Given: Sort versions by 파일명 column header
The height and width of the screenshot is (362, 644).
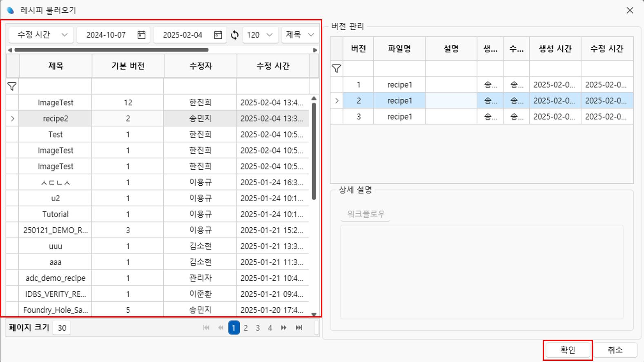Looking at the screenshot, I should (399, 49).
